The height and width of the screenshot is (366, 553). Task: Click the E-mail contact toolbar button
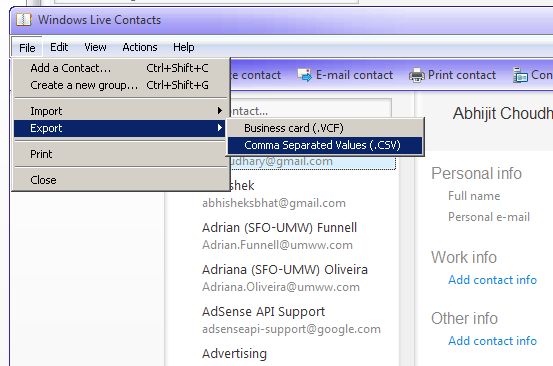tap(345, 75)
